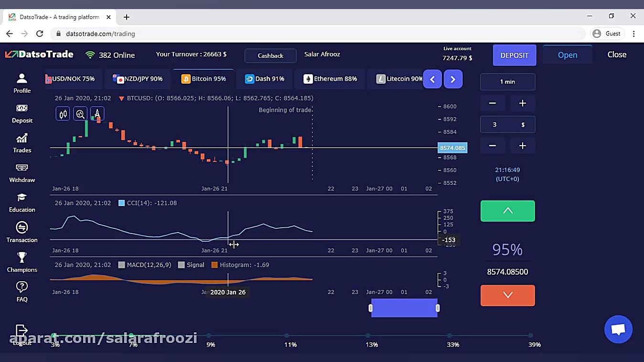The height and width of the screenshot is (362, 644).
Task: Select the Ethereum 88% asset tab
Action: point(330,79)
